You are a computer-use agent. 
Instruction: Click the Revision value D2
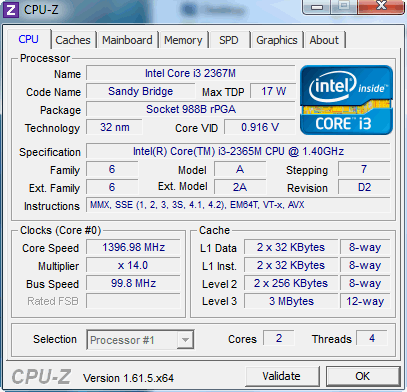(x=364, y=187)
